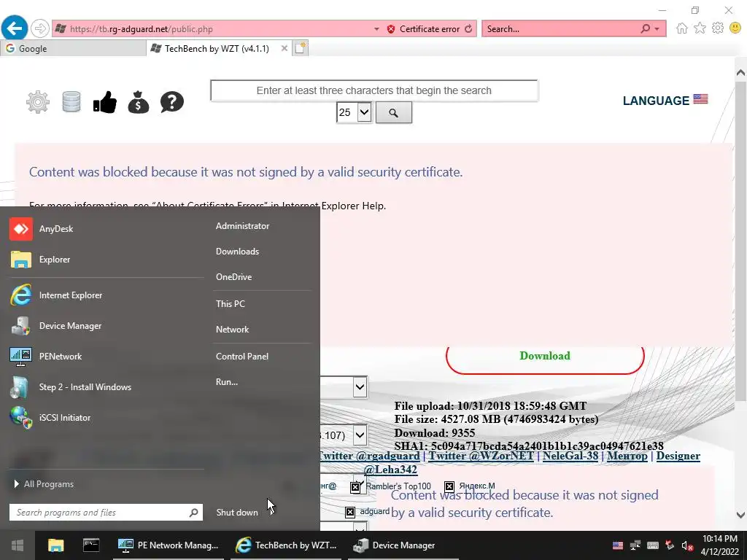Close the TechBench by WZT tab
747x560 pixels.
coord(285,48)
